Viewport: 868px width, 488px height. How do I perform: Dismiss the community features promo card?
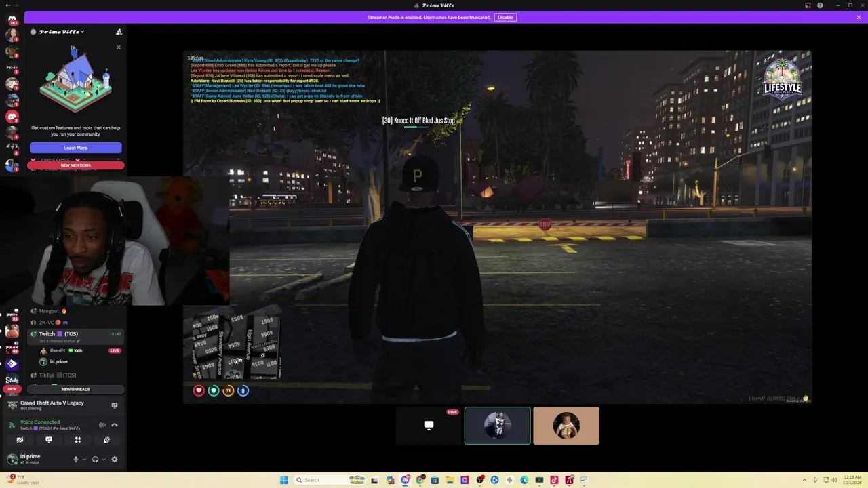pyautogui.click(x=119, y=47)
